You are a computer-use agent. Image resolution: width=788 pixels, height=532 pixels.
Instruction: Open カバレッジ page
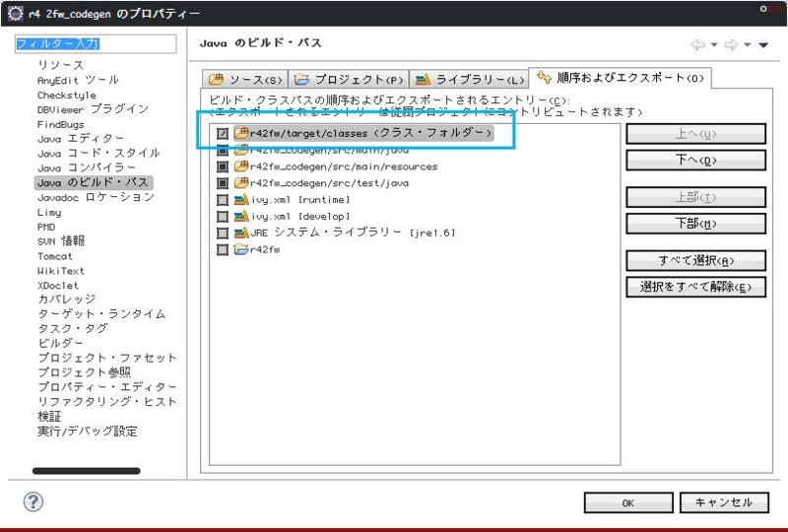click(x=67, y=299)
